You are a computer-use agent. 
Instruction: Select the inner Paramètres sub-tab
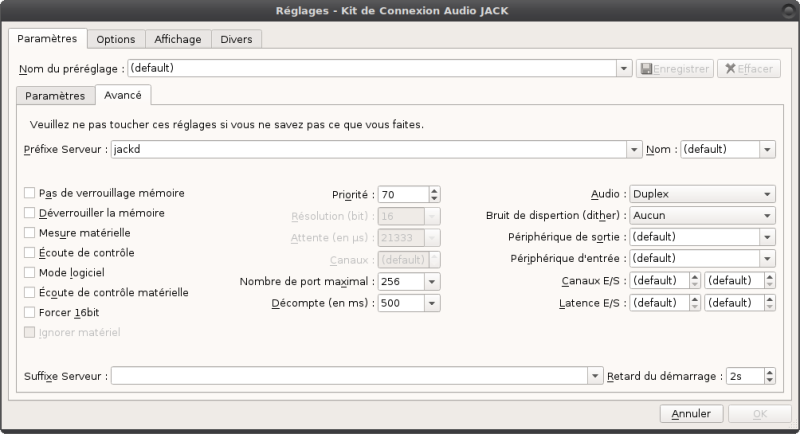pos(55,96)
